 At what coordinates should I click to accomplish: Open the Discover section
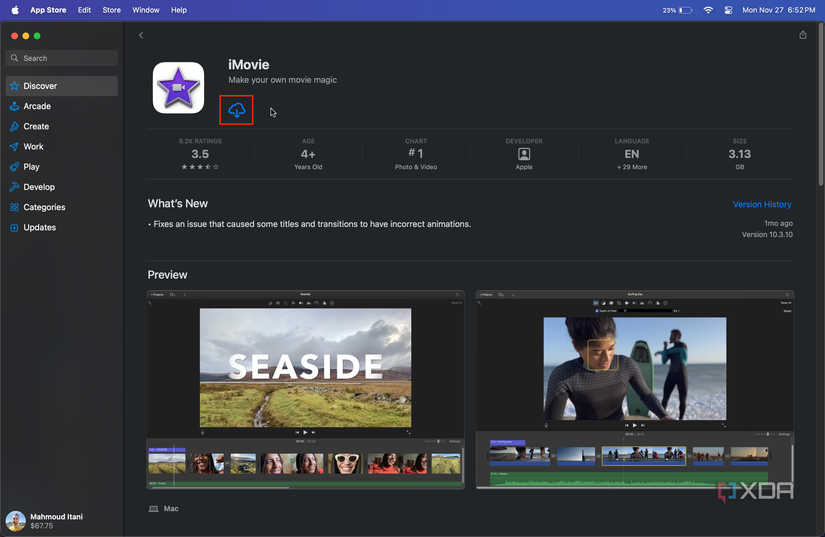(62, 86)
